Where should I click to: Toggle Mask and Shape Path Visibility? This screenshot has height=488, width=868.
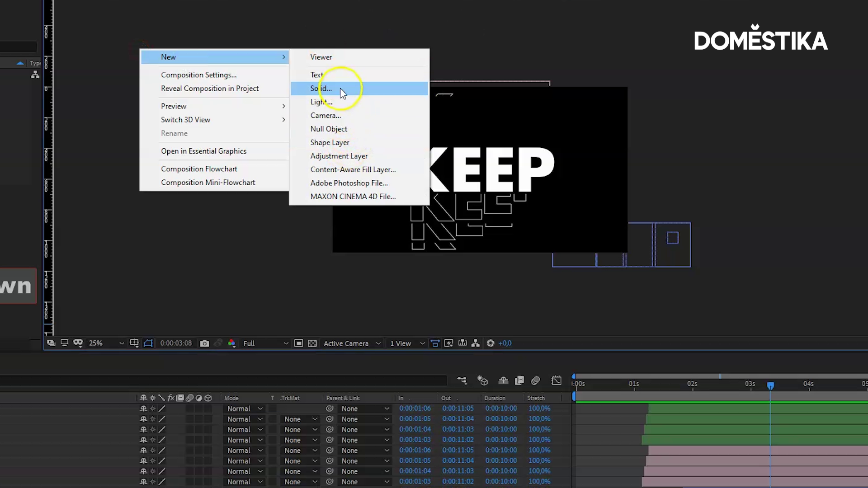[x=148, y=343]
